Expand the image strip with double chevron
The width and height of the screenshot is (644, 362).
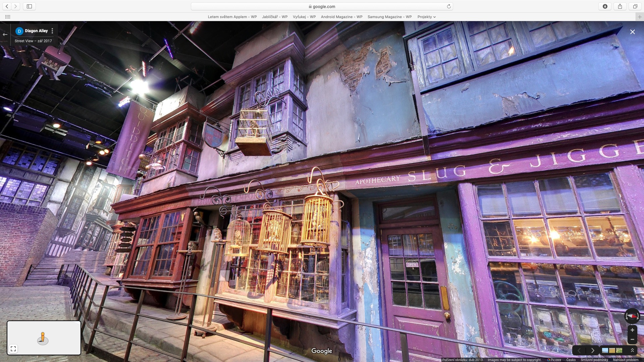pyautogui.click(x=632, y=350)
